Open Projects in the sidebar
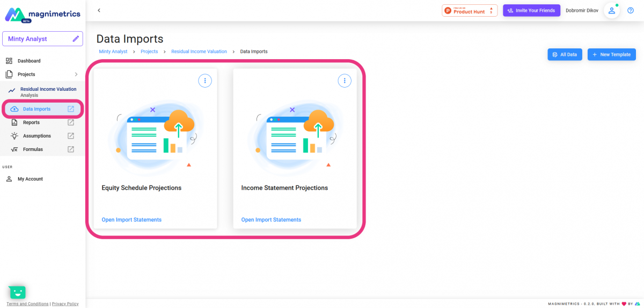 point(26,74)
